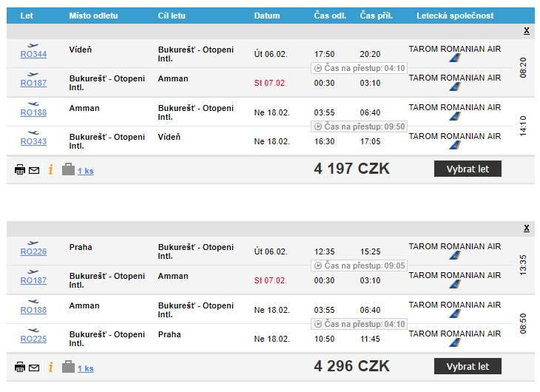Open flight RO344 details link
540x392 pixels.
tap(33, 54)
